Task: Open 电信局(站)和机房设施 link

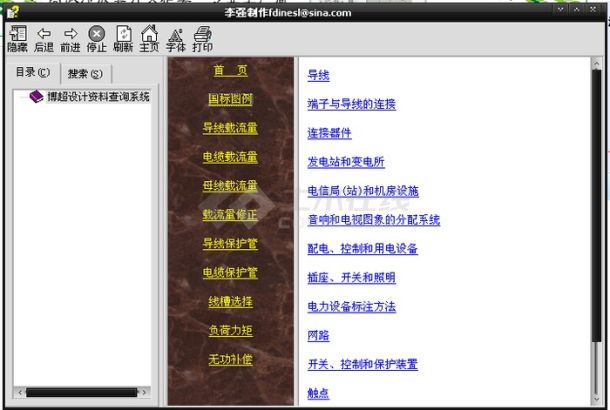Action: 363,191
